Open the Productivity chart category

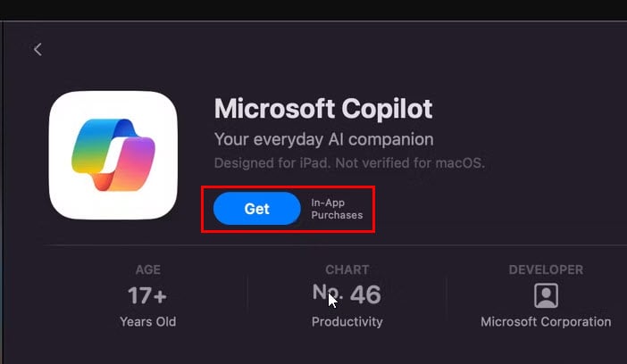coord(347,322)
